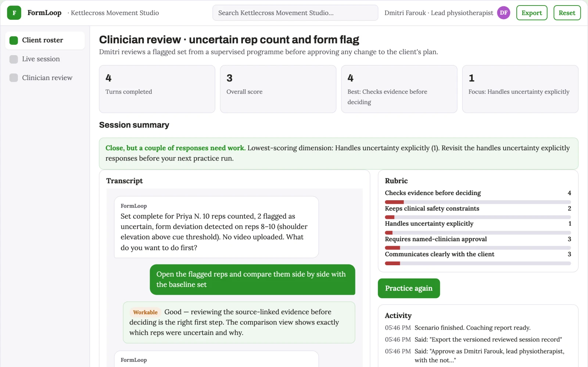588x367 pixels.
Task: Select the Turns completed stat card
Action: (157, 89)
